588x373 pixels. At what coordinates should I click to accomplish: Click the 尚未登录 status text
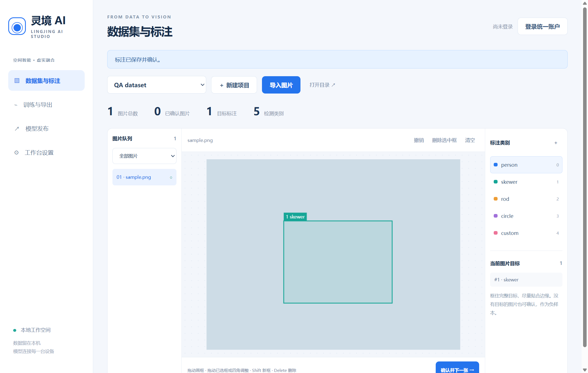coord(503,27)
